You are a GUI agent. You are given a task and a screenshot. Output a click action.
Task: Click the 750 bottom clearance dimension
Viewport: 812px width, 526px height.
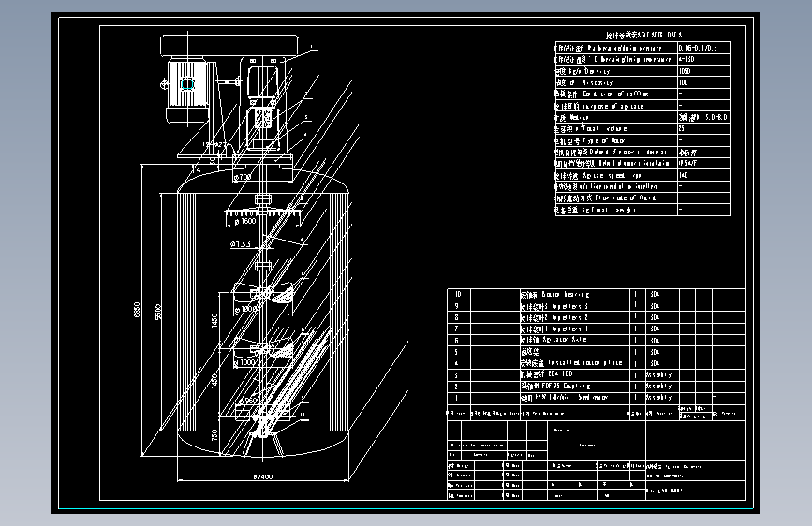214,435
